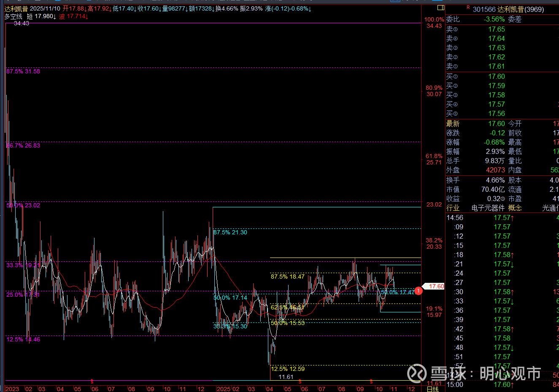Screen dimensions: 559x392
Task: Select the sell order price 17.65
Action: point(497,29)
